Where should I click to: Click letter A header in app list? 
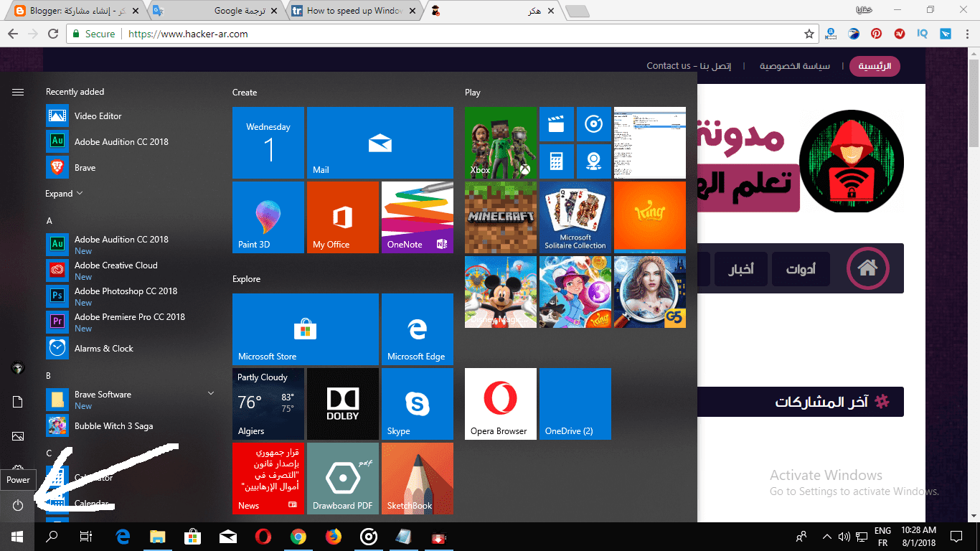(x=50, y=221)
